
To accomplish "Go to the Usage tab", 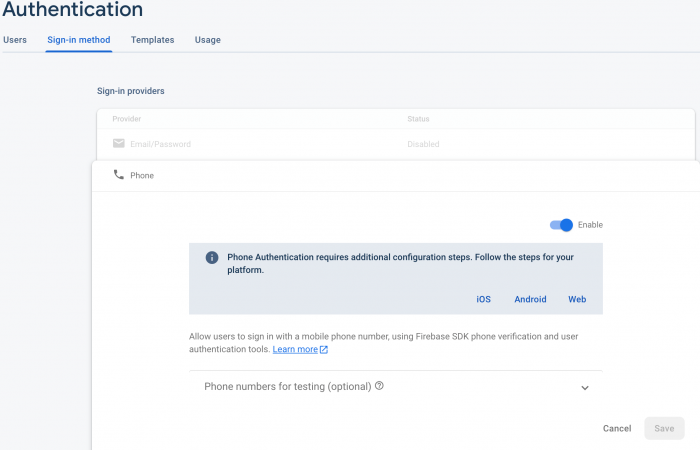I will [208, 40].
